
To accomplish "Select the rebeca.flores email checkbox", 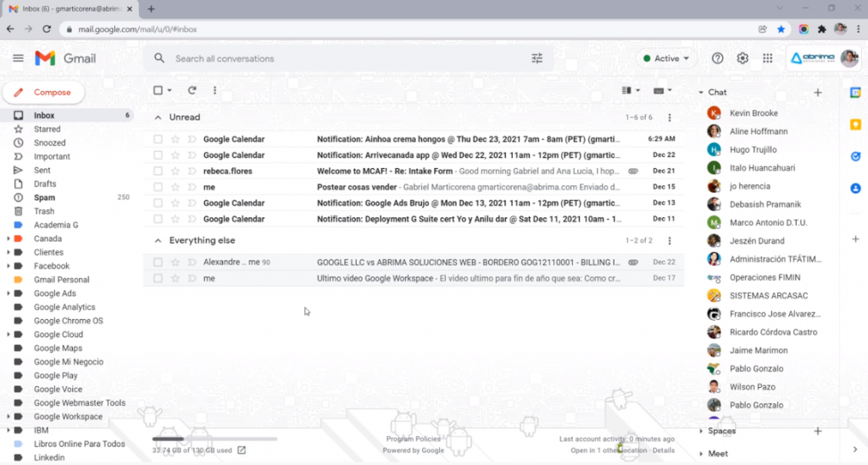I will pyautogui.click(x=158, y=171).
